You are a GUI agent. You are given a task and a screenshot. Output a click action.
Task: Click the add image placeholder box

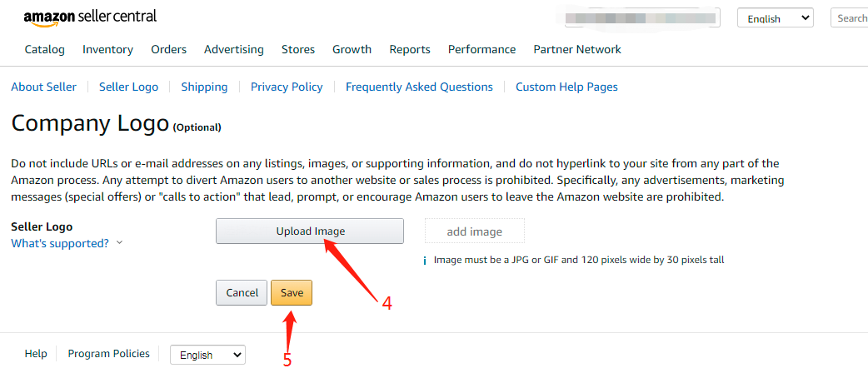pos(475,231)
